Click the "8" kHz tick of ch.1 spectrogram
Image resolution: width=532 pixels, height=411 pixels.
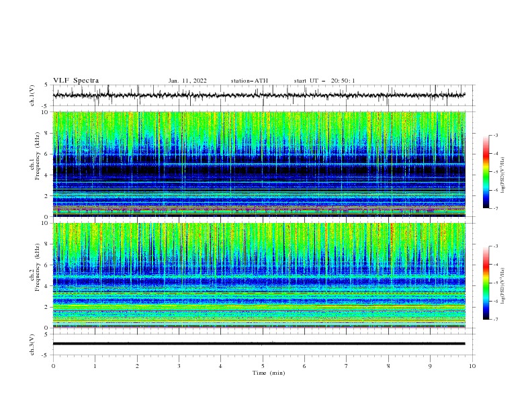[x=48, y=133]
